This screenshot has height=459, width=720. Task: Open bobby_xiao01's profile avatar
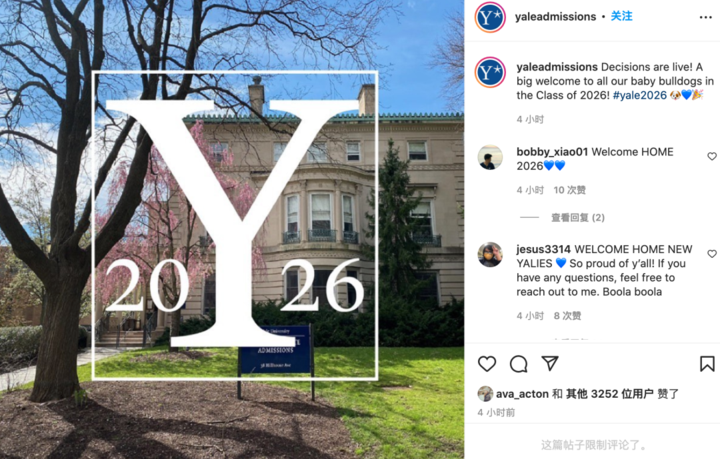pyautogui.click(x=490, y=157)
